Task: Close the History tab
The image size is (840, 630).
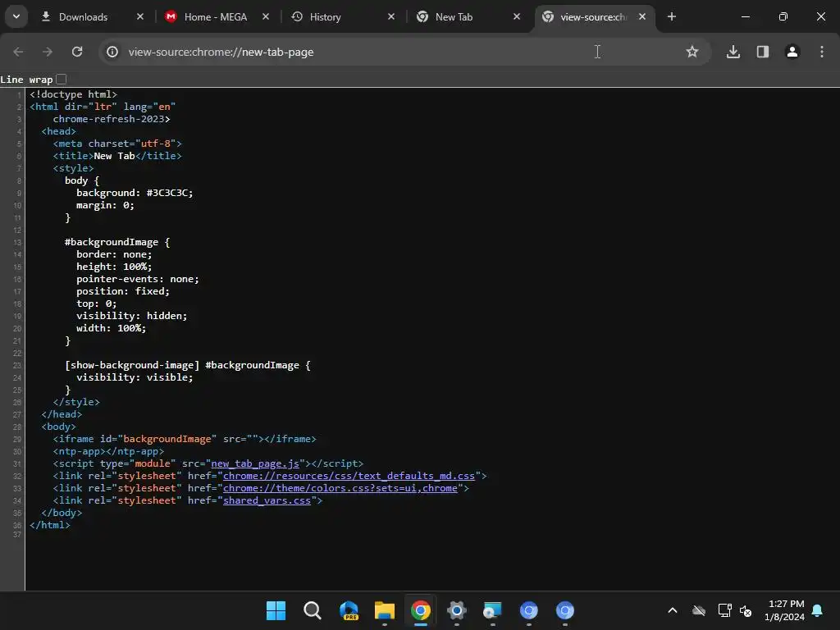Action: point(391,17)
